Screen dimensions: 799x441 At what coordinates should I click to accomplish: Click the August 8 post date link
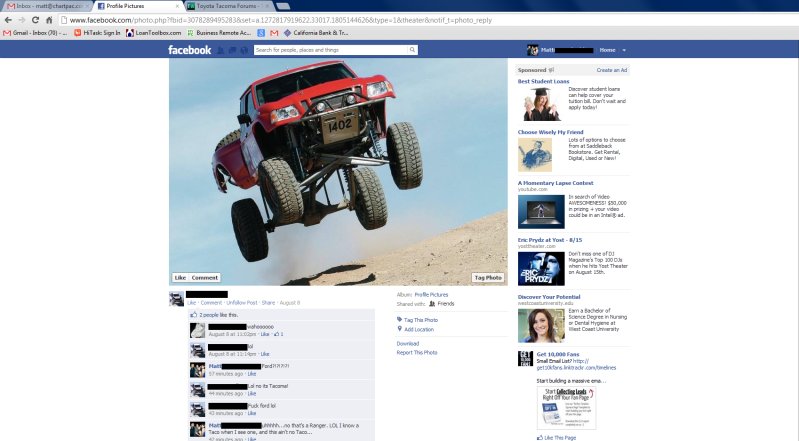point(289,303)
